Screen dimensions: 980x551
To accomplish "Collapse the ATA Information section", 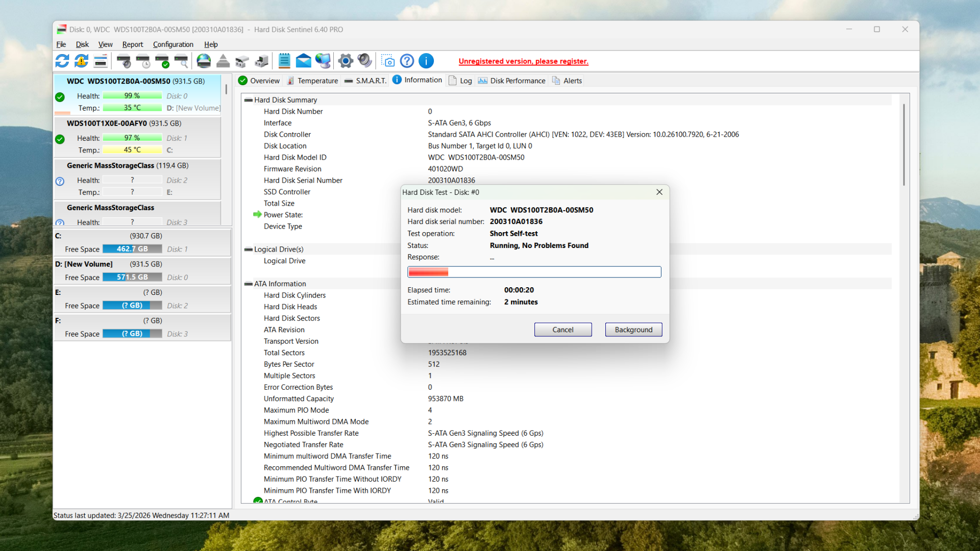I will tap(249, 284).
